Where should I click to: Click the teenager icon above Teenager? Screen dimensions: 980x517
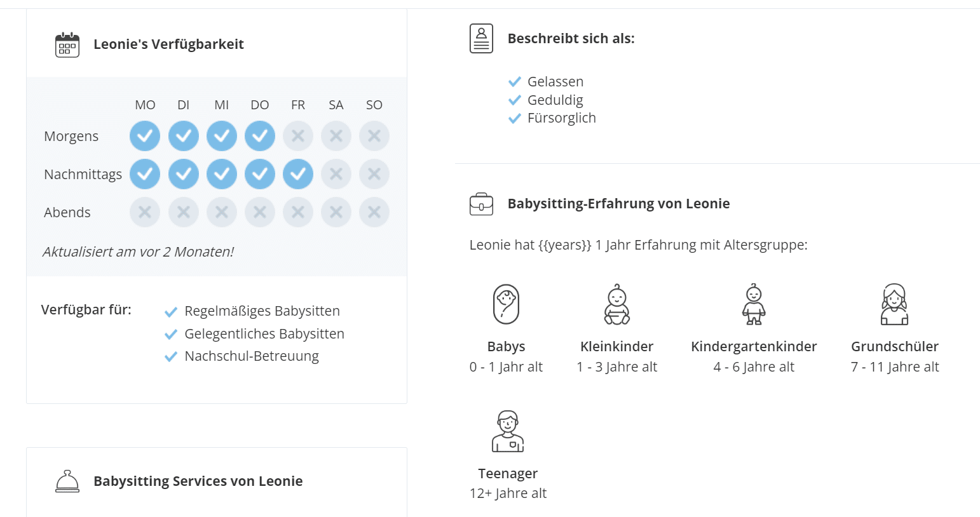(x=507, y=431)
